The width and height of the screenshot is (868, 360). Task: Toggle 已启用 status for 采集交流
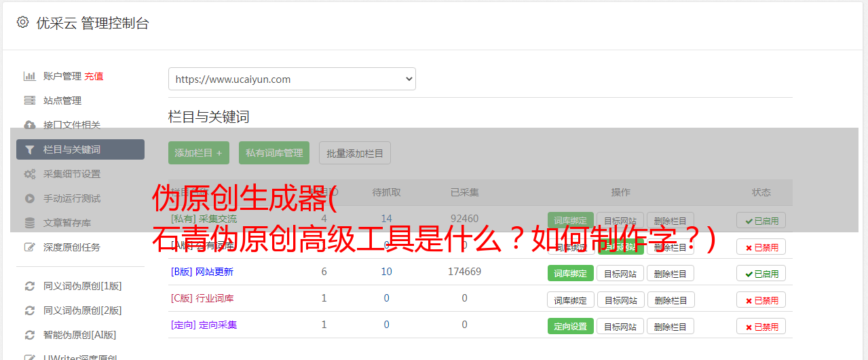pyautogui.click(x=761, y=220)
